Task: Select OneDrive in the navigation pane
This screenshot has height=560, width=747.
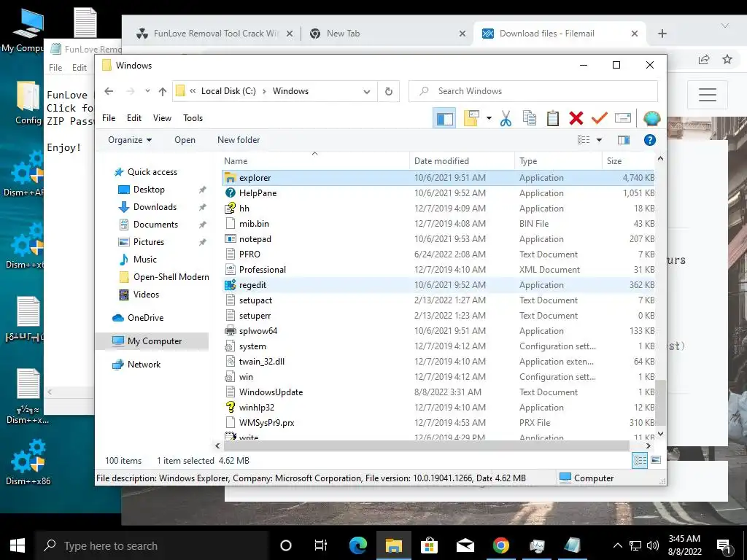Action: pos(145,318)
